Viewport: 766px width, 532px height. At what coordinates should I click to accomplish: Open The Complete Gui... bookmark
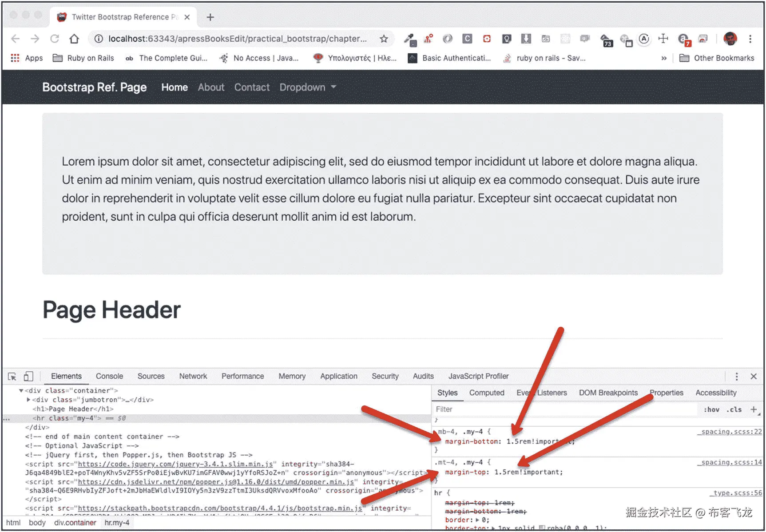166,58
